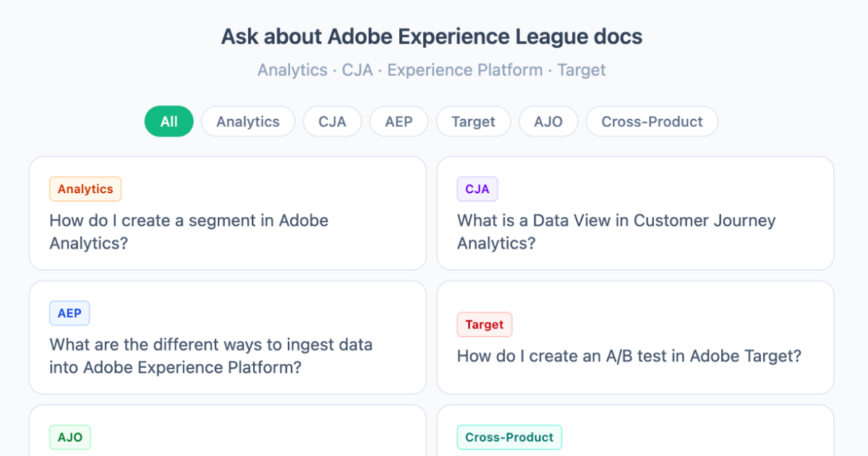Select the All filter pill
Image resolution: width=868 pixels, height=456 pixels.
(169, 122)
